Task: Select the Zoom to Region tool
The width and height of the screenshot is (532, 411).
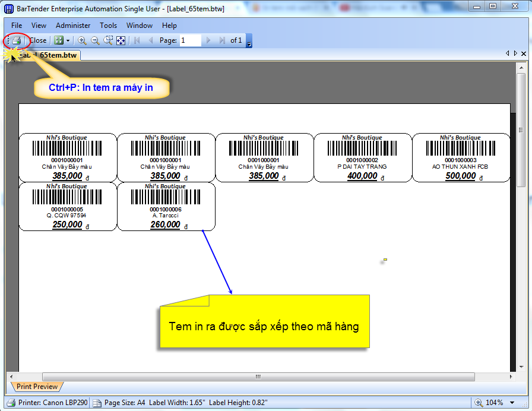Action: tap(108, 40)
